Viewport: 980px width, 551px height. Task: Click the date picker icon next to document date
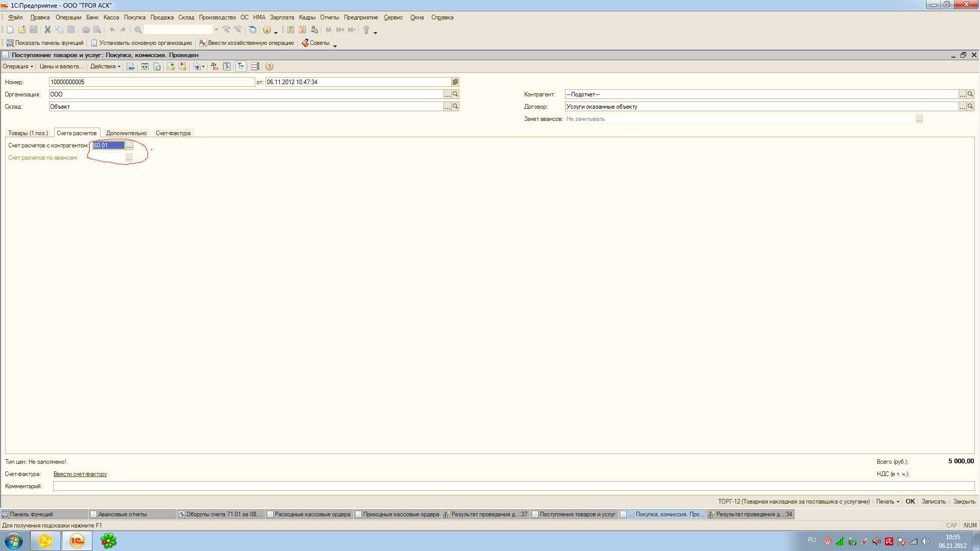coord(455,82)
